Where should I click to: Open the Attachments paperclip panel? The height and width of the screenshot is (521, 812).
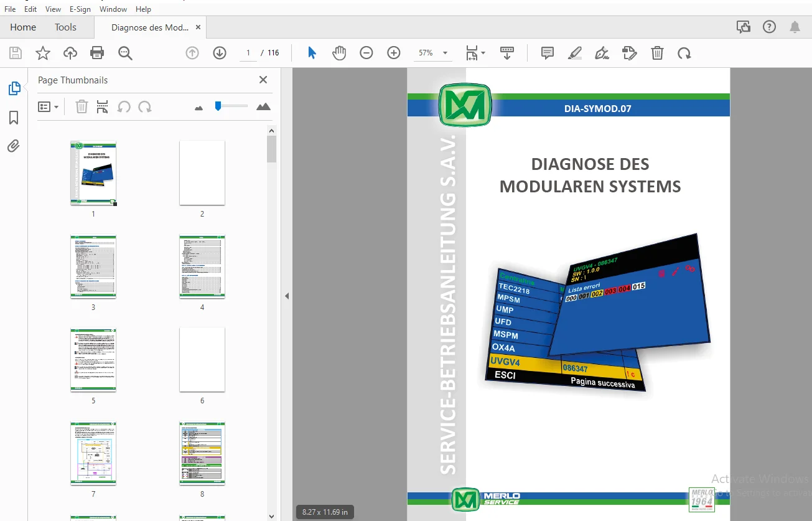tap(14, 146)
